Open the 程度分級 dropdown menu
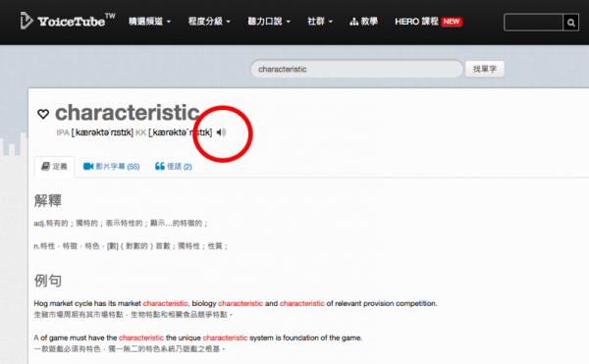Image resolution: width=589 pixels, height=364 pixels. [209, 22]
